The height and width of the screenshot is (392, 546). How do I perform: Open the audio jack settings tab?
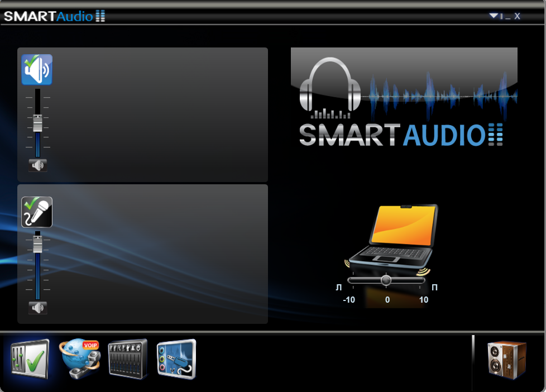pos(176,359)
